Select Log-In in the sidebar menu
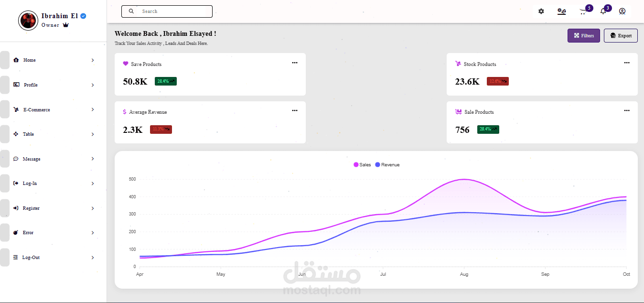The image size is (644, 303). 30,184
